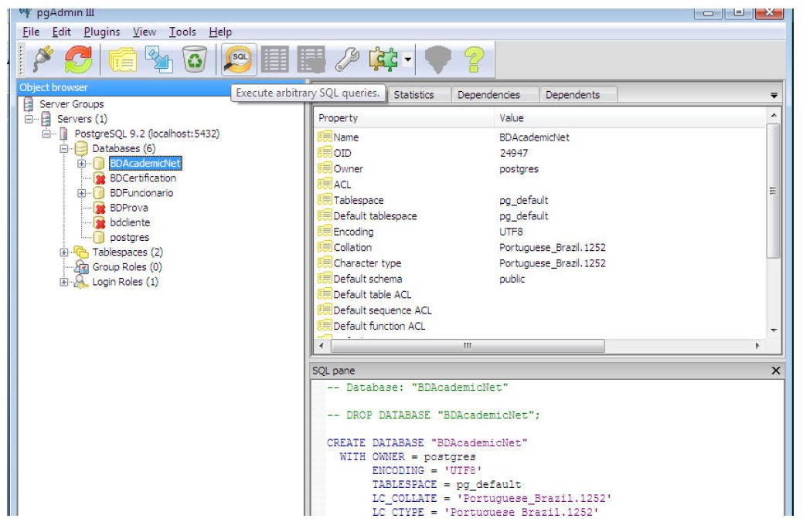Select the BDFuncionario database
The height and width of the screenshot is (532, 803).
coord(141,193)
